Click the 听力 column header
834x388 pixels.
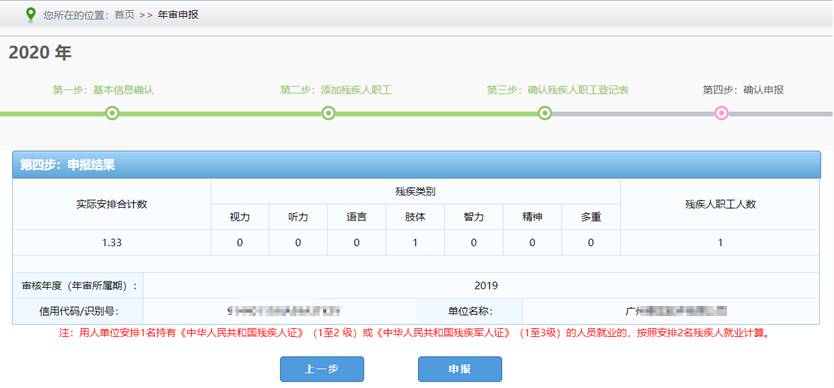298,217
